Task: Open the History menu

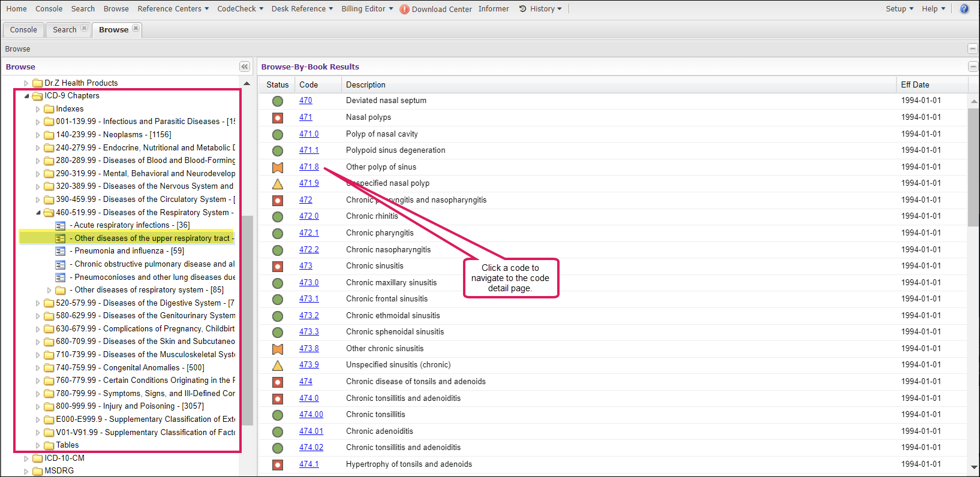Action: 541,9
